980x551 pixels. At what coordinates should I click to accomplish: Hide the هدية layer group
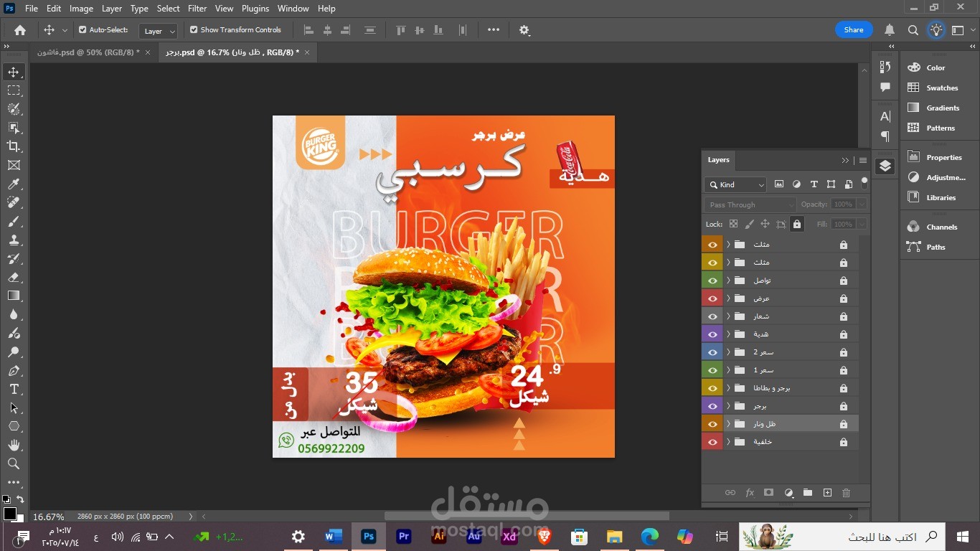[x=712, y=334]
